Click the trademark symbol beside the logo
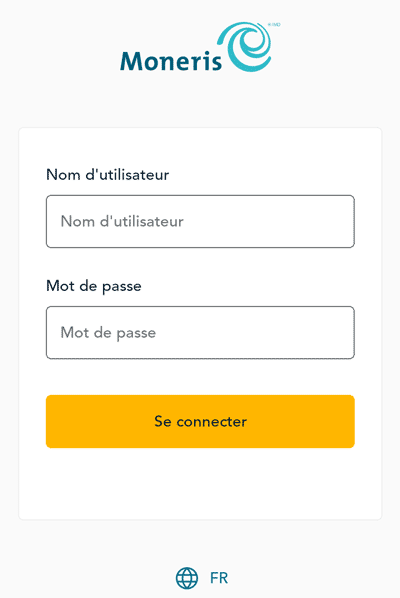The width and height of the screenshot is (400, 598). 274,24
